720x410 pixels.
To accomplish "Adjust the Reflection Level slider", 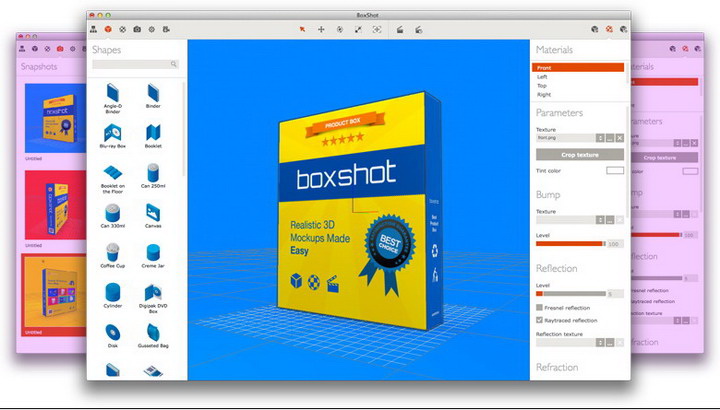I will coord(571,293).
